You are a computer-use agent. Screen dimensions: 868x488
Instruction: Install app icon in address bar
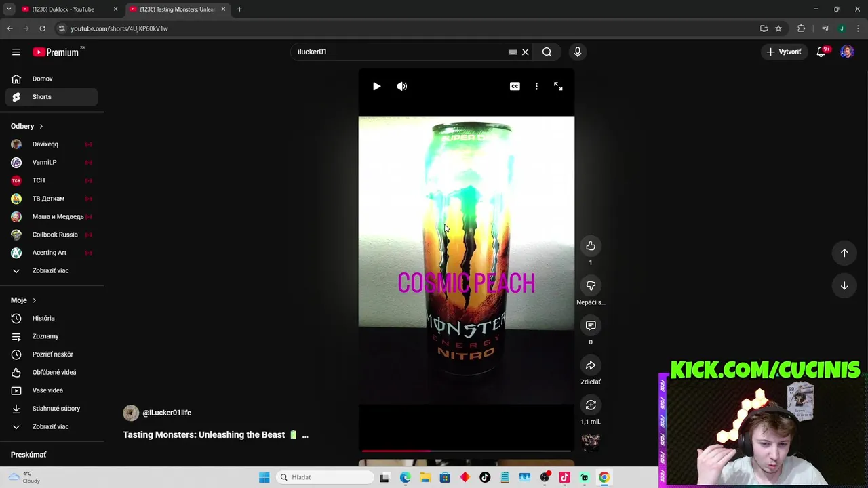coord(764,28)
